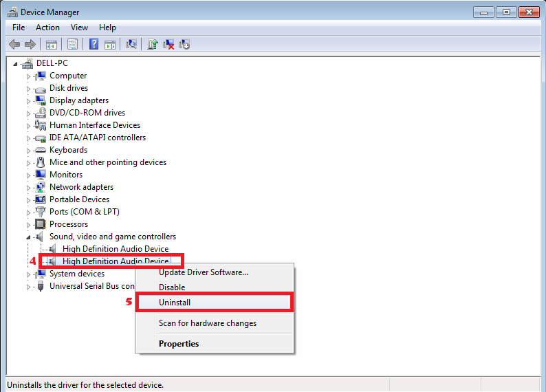546x392 pixels.
Task: Click the Disk drives category icon
Action: pyautogui.click(x=41, y=89)
